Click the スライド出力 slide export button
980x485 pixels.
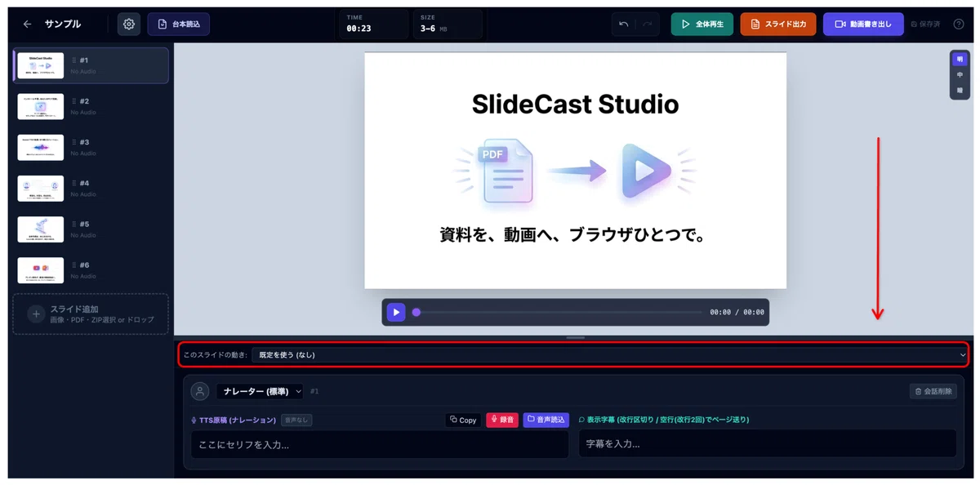coord(778,24)
